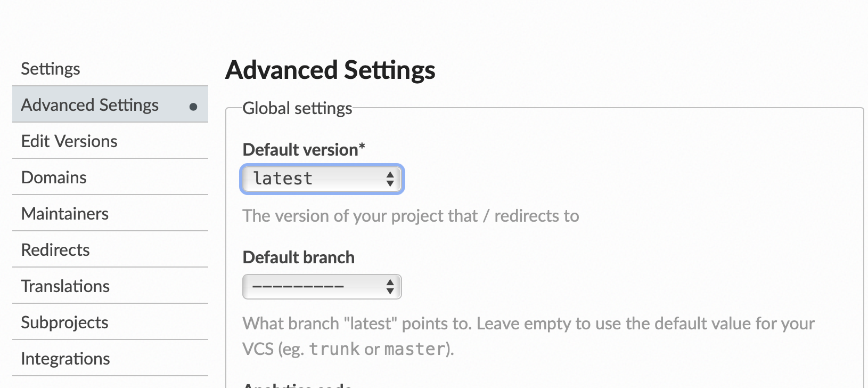Image resolution: width=868 pixels, height=388 pixels.
Task: Click the Default version required field label
Action: point(304,150)
